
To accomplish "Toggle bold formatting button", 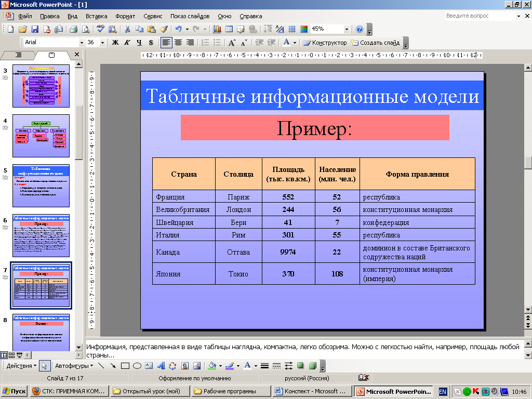I will [115, 43].
